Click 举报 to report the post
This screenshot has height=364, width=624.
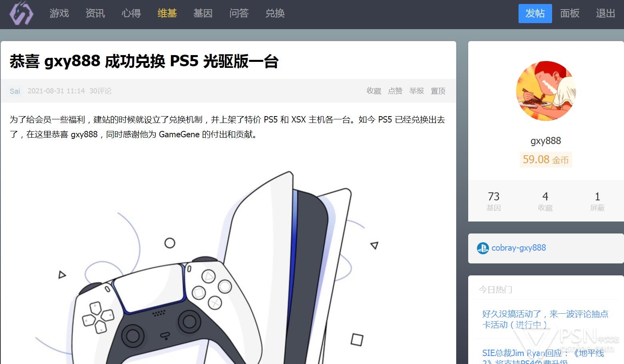click(416, 91)
